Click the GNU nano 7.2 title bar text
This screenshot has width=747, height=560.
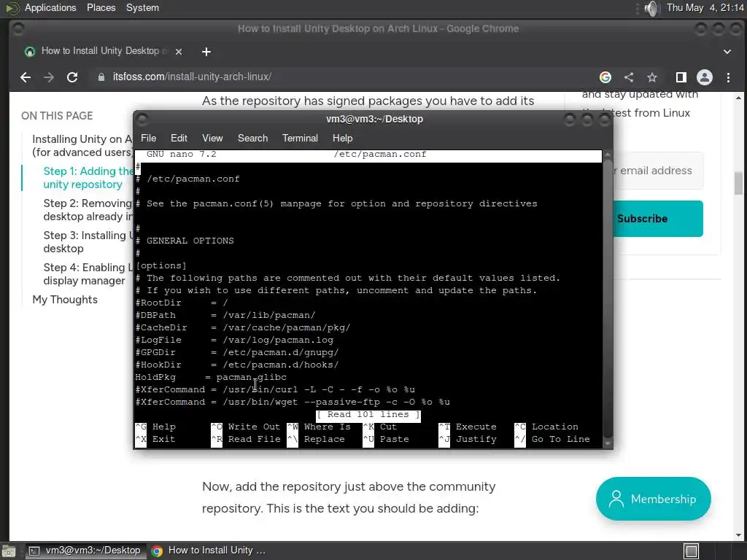[181, 155]
